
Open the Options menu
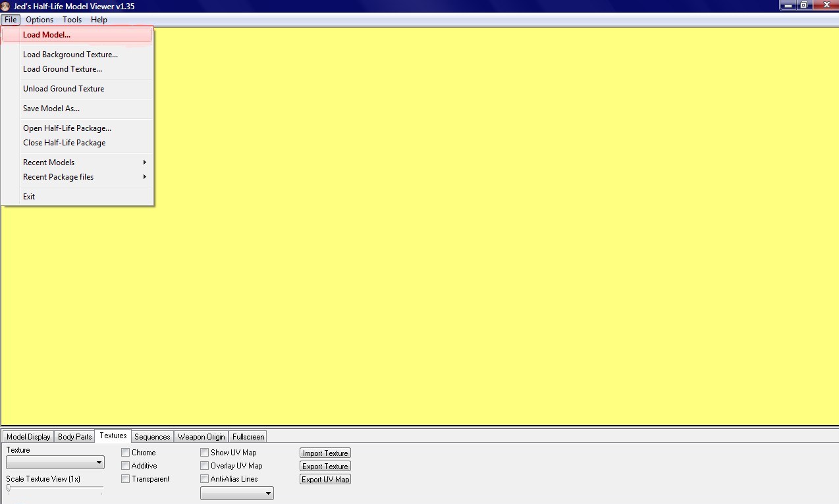pos(40,20)
